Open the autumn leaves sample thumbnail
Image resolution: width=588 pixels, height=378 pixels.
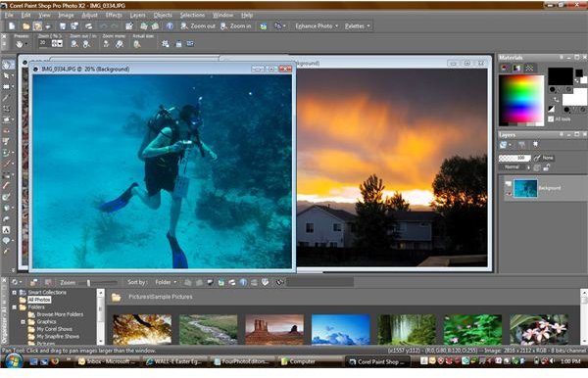click(142, 329)
